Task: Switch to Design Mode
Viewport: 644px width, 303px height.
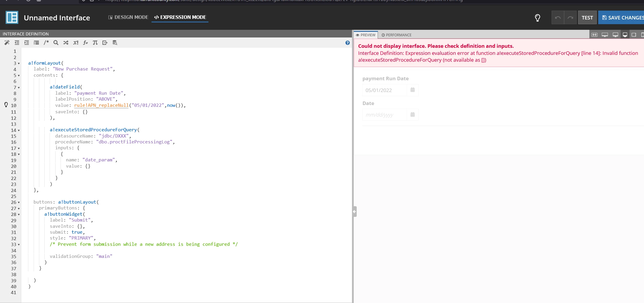Action: (x=128, y=17)
